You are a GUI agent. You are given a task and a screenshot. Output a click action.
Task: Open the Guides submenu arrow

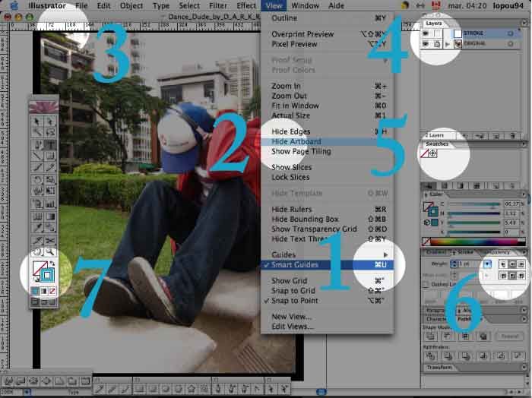[386, 254]
